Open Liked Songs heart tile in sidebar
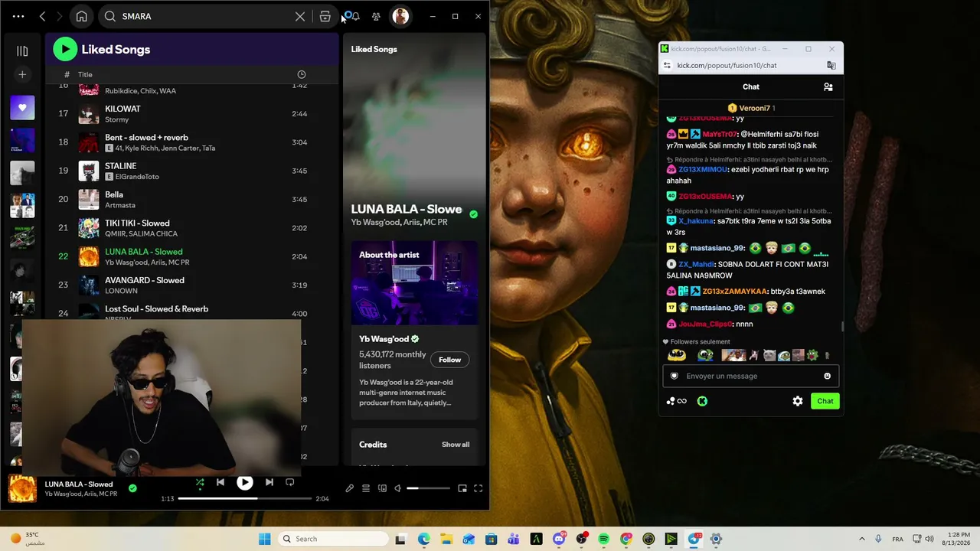This screenshot has width=980, height=551. (22, 108)
